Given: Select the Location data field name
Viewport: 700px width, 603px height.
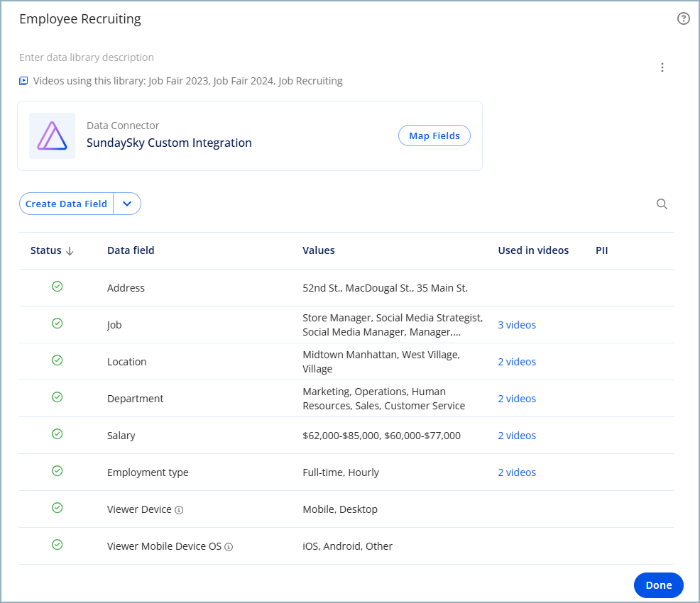Looking at the screenshot, I should tap(127, 362).
